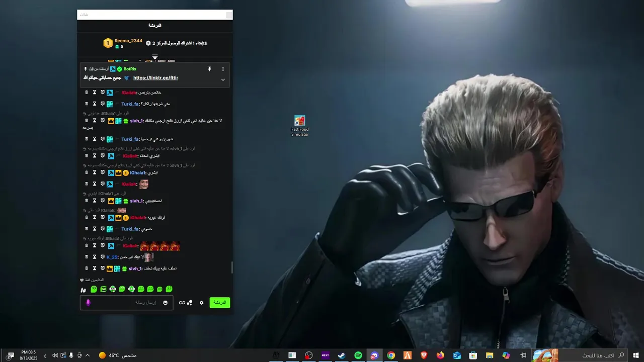Launch Spotify from the taskbar
644x362 pixels.
358,355
